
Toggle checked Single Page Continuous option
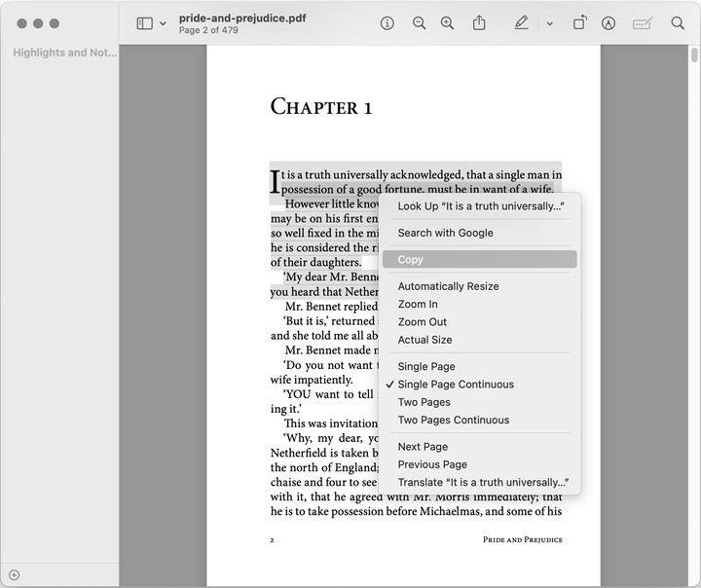[480, 385]
